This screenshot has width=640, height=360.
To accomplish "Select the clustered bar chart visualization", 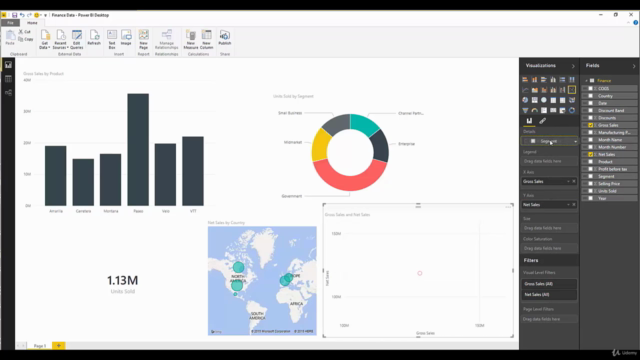I will click(544, 80).
